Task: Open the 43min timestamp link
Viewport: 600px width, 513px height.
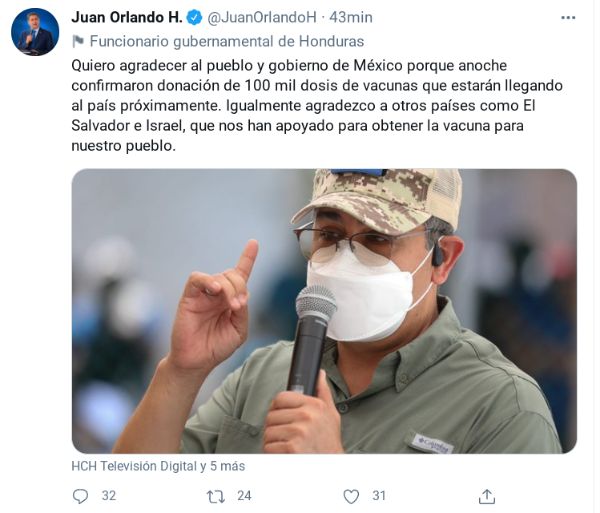Action: pyautogui.click(x=351, y=18)
